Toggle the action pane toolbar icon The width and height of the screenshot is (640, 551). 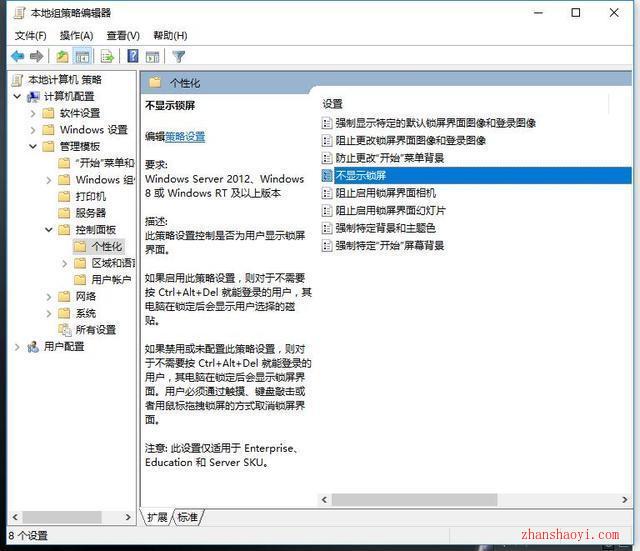coord(152,56)
